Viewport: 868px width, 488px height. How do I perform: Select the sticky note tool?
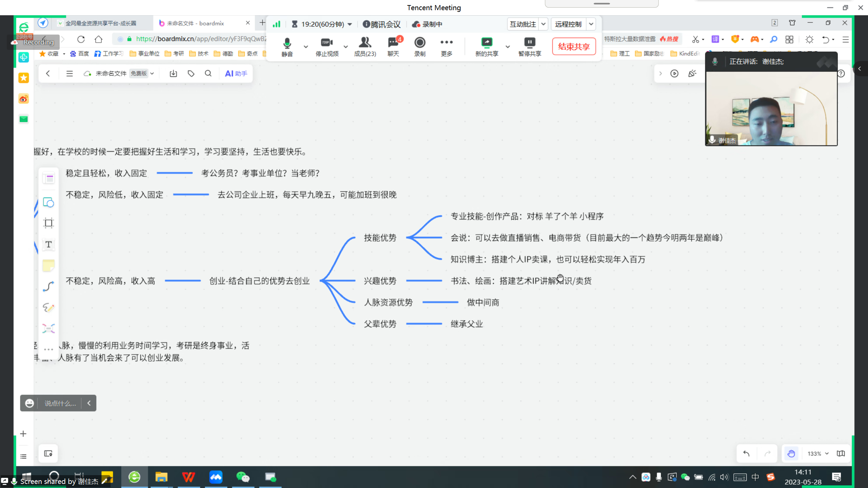(x=48, y=265)
